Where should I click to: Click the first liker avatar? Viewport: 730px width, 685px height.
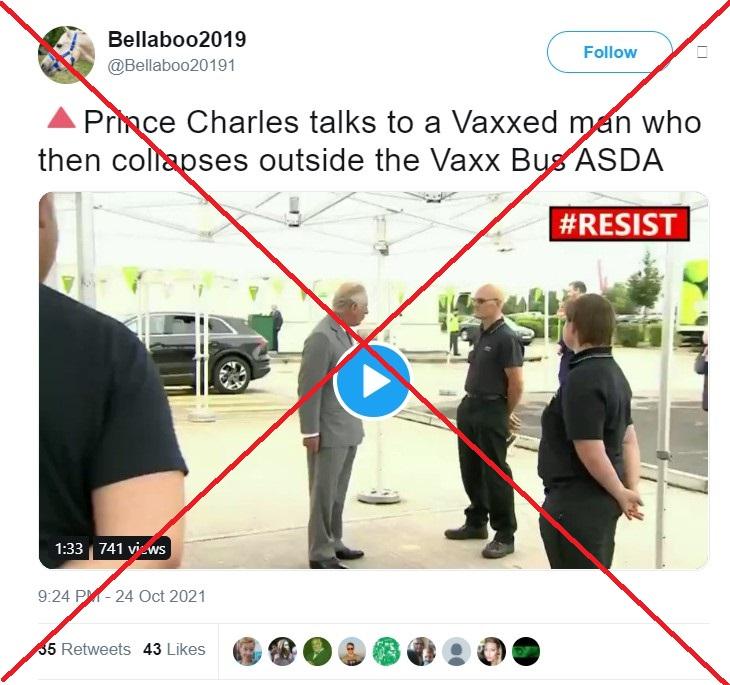click(247, 651)
